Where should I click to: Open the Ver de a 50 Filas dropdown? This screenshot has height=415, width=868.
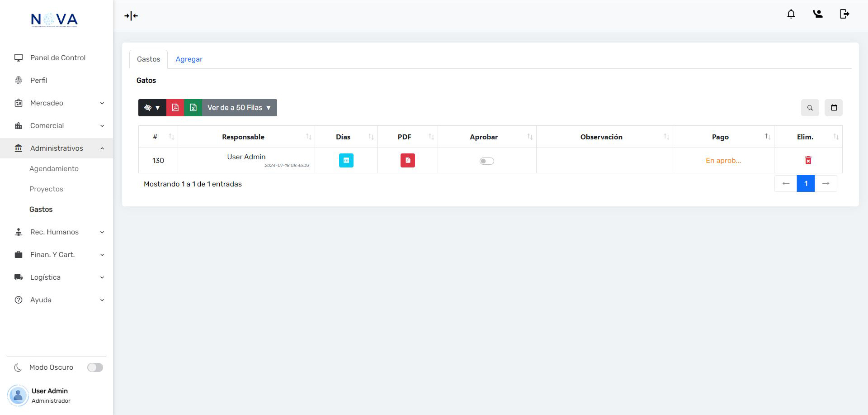(x=239, y=108)
